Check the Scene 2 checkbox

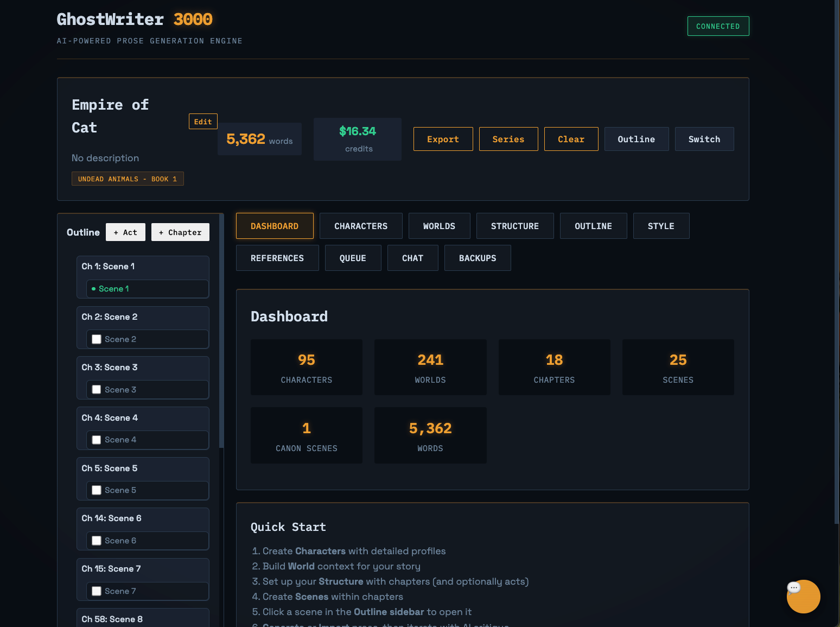coord(97,339)
